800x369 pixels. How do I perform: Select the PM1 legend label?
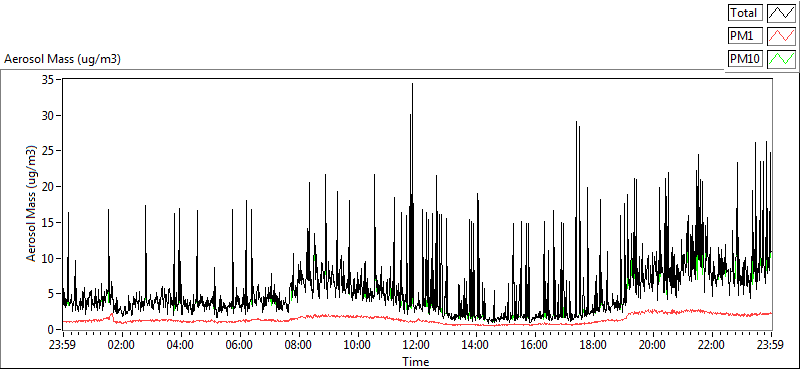pyautogui.click(x=745, y=36)
